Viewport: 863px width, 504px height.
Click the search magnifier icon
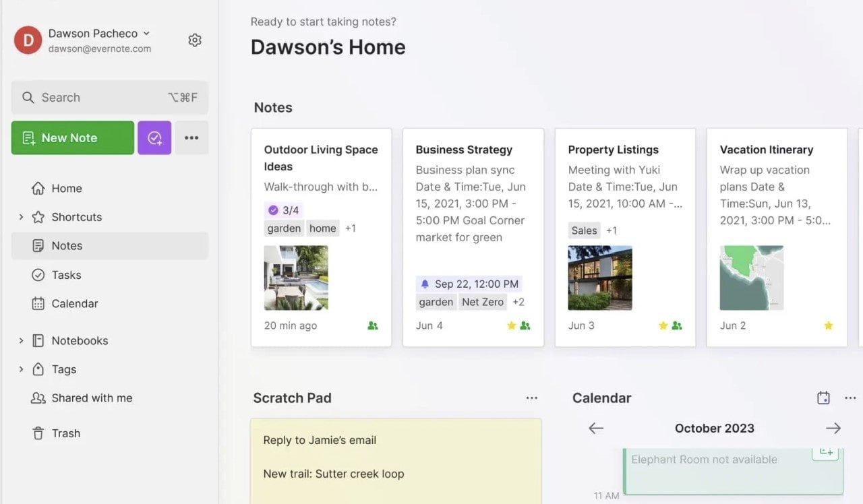pyautogui.click(x=28, y=97)
